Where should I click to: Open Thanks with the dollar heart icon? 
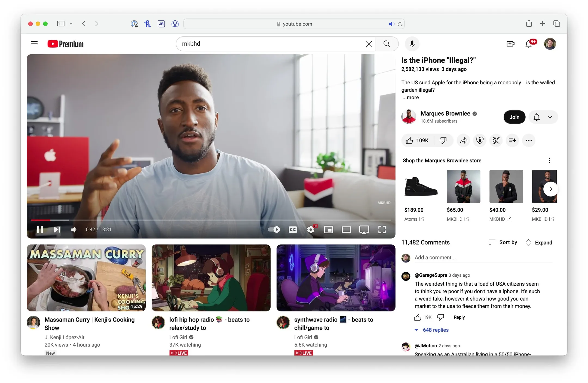tap(479, 140)
